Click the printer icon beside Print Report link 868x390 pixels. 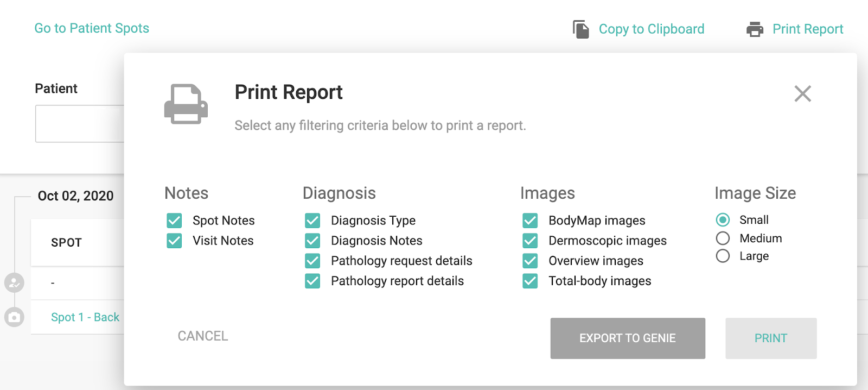pos(755,29)
